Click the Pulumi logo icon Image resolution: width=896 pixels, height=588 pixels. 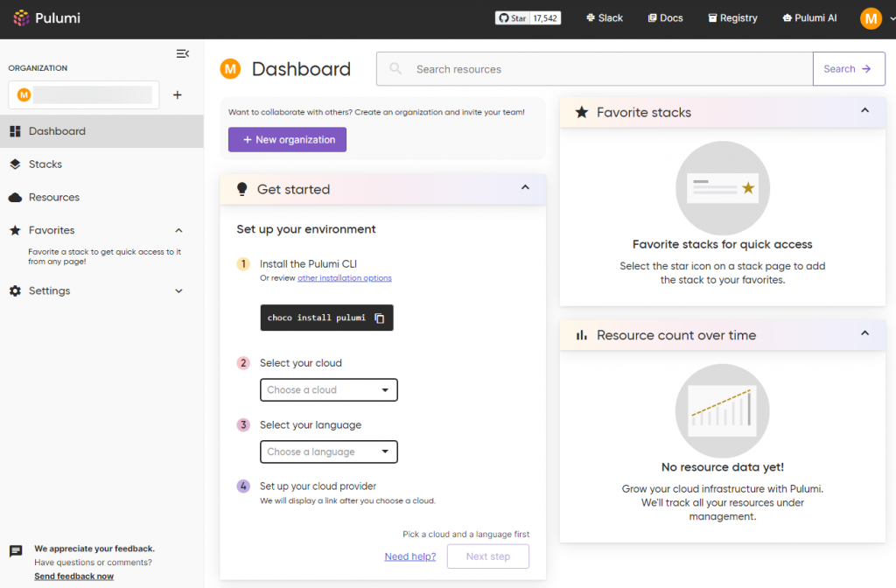pyautogui.click(x=21, y=17)
